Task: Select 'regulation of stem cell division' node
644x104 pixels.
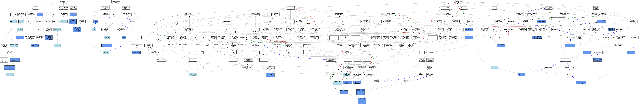Action: (469, 38)
